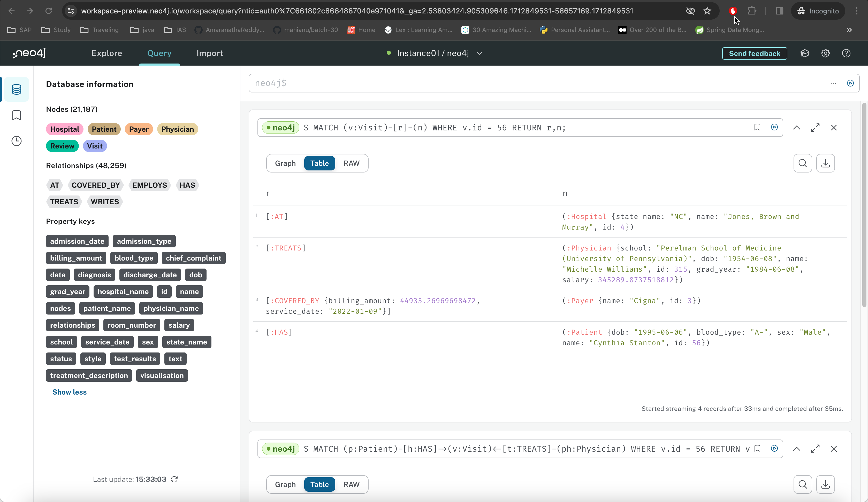Viewport: 868px width, 502px height.
Task: Save the Visit id 56 query as bookmark
Action: 757,128
